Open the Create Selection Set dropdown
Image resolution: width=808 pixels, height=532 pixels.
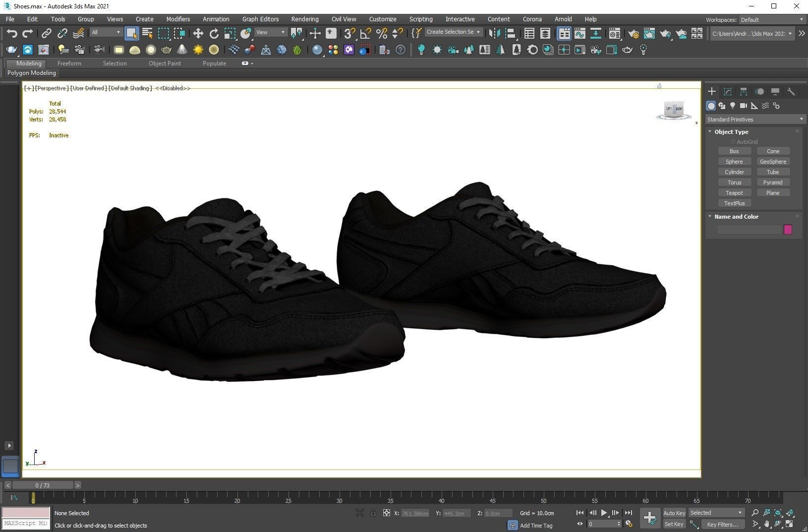tap(453, 32)
